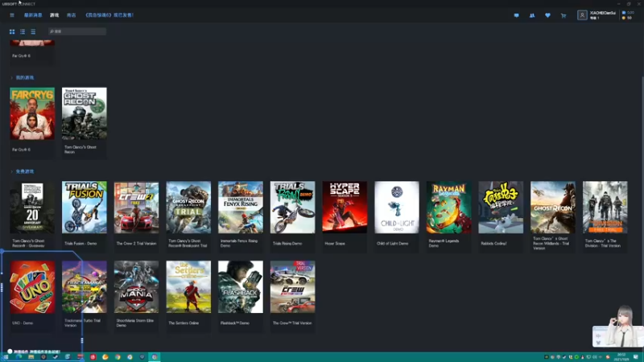Open Ghost Recon 20th Anniversary Giveaway tile
The image size is (644, 362).
coord(32,216)
